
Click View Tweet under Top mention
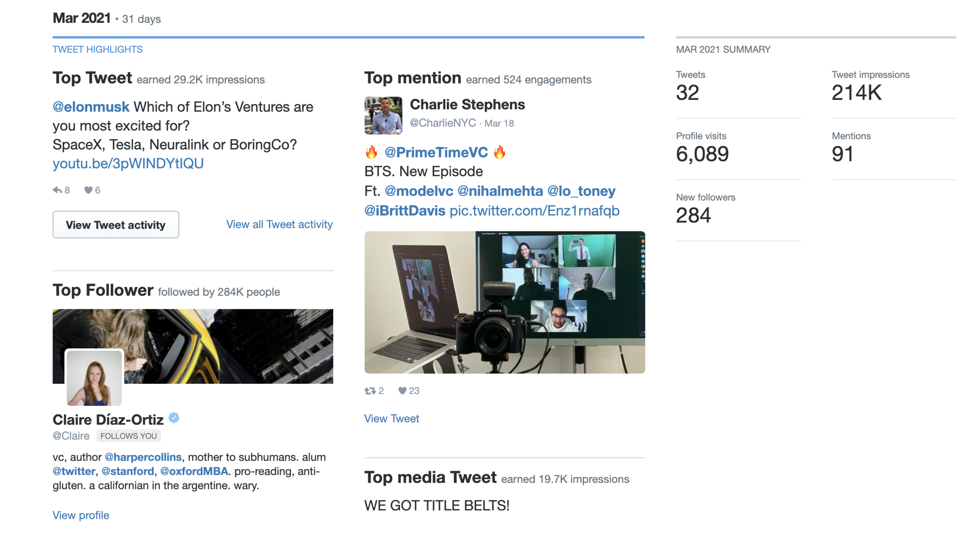[x=391, y=418]
